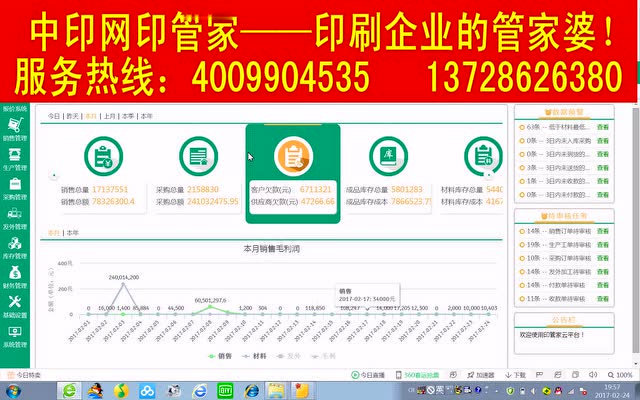Toggle 材料 series in chart legend
The image size is (640, 400).
254,356
